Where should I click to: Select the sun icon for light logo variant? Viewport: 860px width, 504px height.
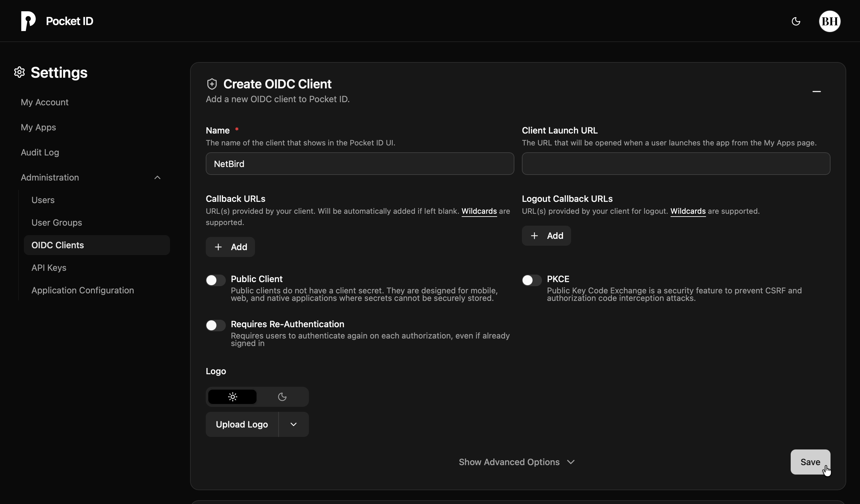click(232, 396)
